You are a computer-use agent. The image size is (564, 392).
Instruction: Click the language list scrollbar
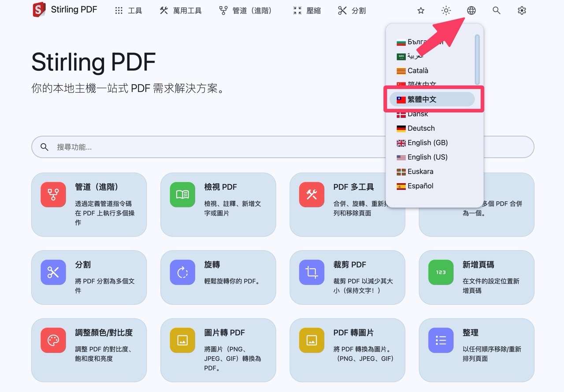pos(477,59)
